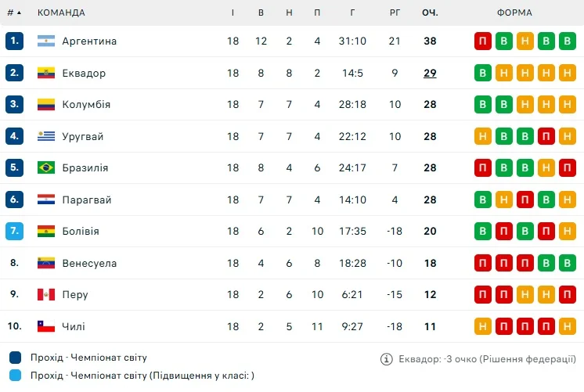584x392 pixels.
Task: Click Argentina's first red П form badge
Action: [483, 41]
